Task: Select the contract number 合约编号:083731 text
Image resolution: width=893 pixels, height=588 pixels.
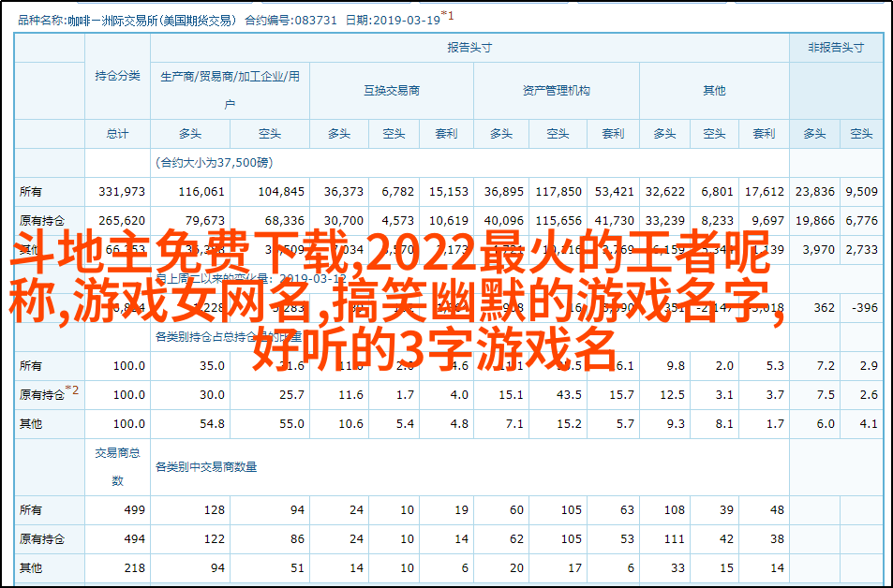Action: (291, 21)
